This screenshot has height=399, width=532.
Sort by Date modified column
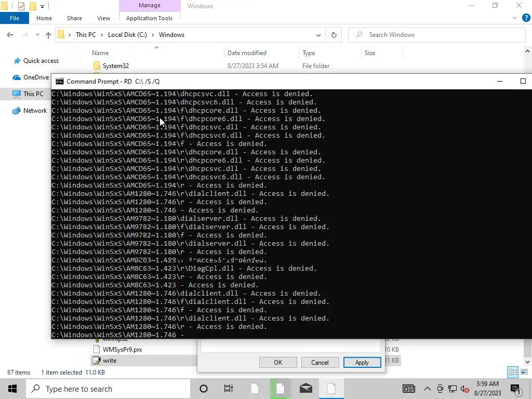(247, 53)
